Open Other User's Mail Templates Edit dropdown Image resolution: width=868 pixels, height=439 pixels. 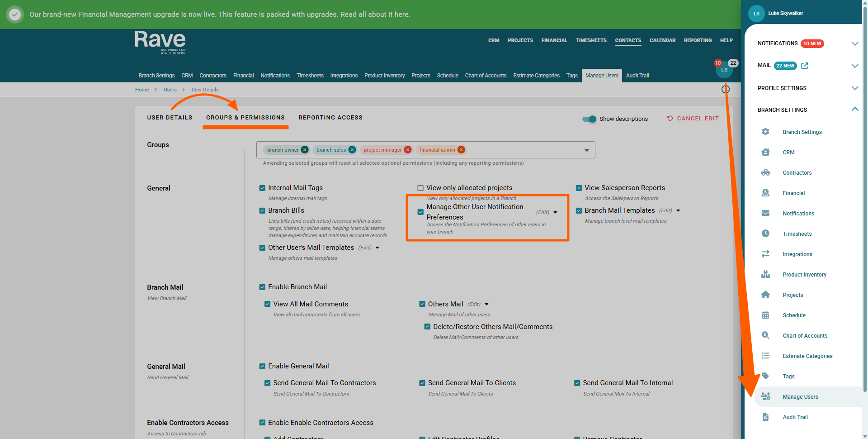coord(377,248)
